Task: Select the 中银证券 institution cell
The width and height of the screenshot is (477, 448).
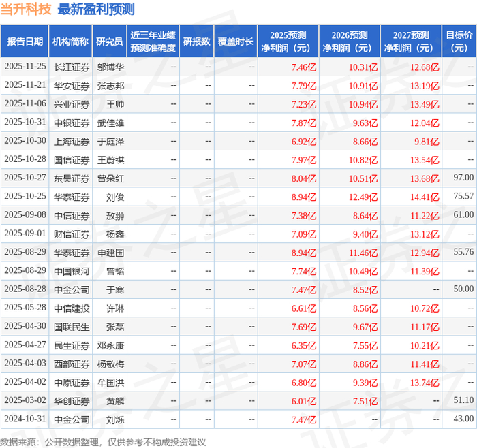Action: tap(72, 123)
